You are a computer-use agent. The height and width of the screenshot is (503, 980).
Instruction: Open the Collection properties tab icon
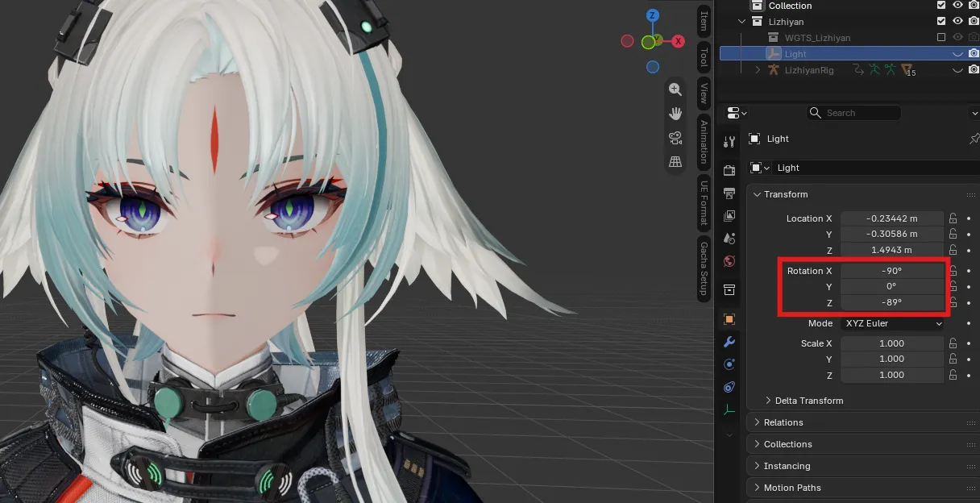[x=729, y=289]
